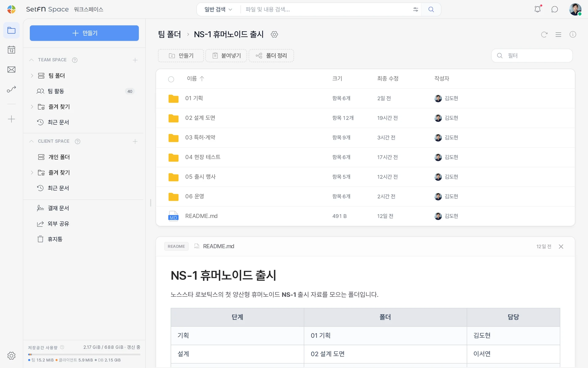Viewport: 588px width, 368px height.
Task: Open the files icon in left rail
Action: pyautogui.click(x=11, y=30)
